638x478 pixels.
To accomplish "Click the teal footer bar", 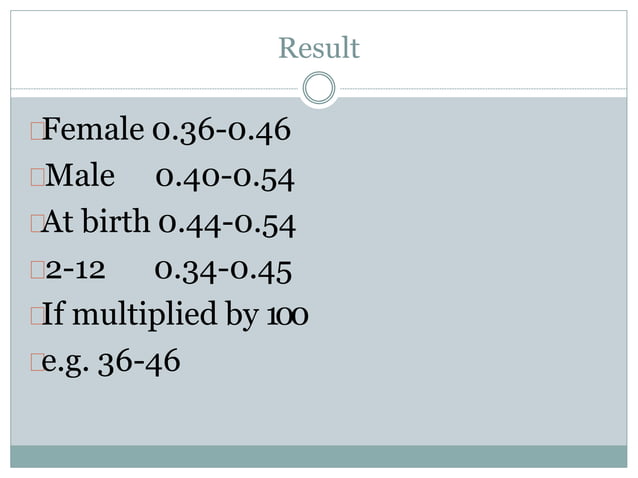I will (x=319, y=456).
